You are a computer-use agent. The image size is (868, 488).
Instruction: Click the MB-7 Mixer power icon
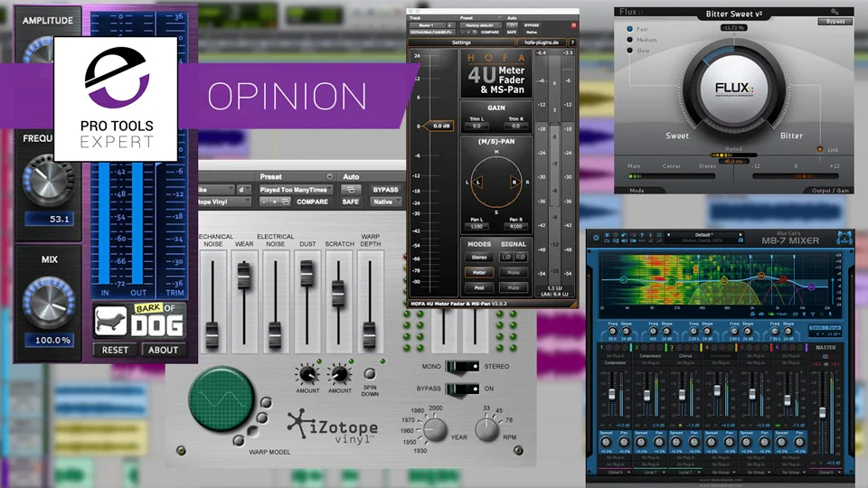click(596, 238)
